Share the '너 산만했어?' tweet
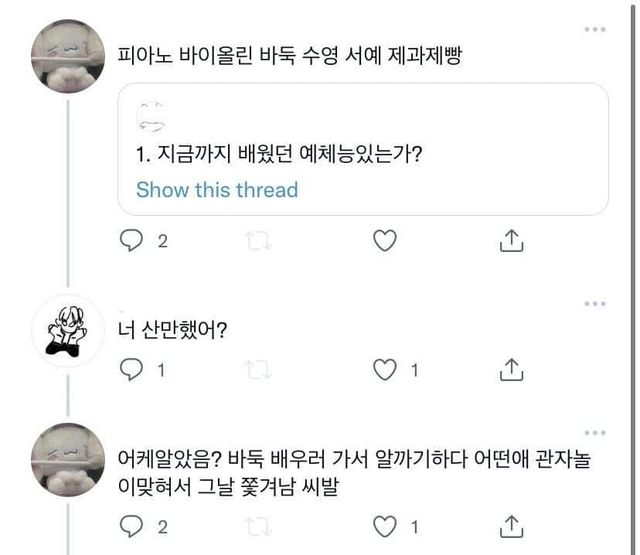Screen dimensions: 640x555 pyautogui.click(x=511, y=370)
